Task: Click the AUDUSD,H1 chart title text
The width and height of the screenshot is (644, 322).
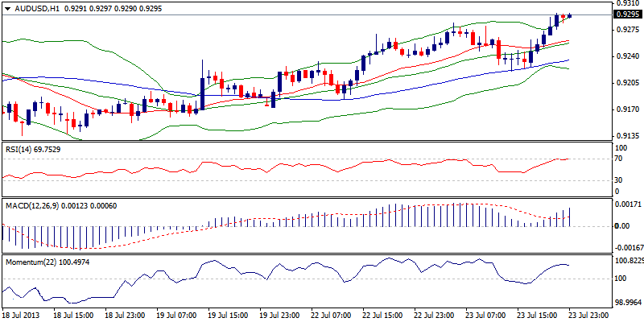Action: tap(32, 6)
